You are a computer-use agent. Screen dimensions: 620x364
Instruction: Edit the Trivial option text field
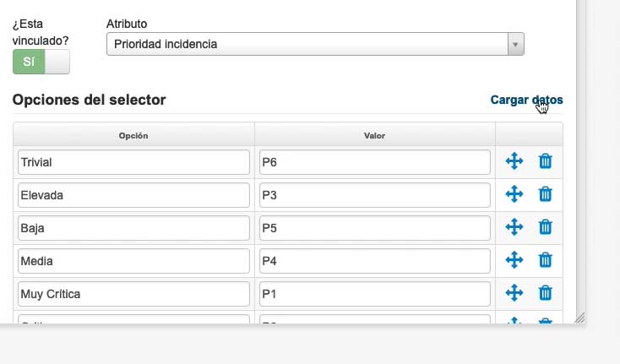point(133,162)
